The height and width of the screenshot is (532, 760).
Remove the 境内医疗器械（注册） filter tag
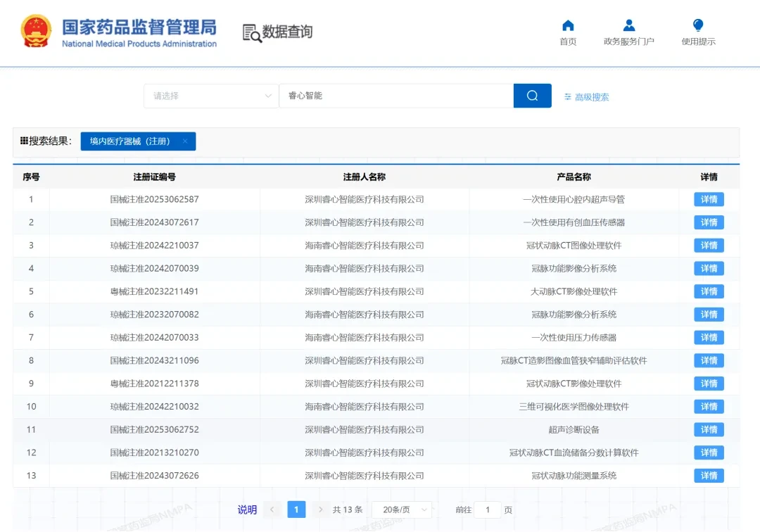point(184,141)
